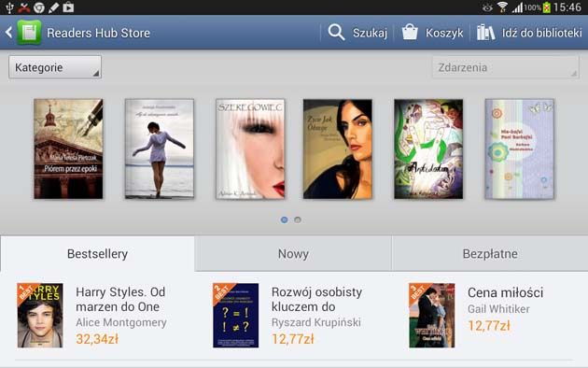588x368 pixels.
Task: Tap the 12,77zł price under Ryszard Krupiński
Action: point(292,339)
